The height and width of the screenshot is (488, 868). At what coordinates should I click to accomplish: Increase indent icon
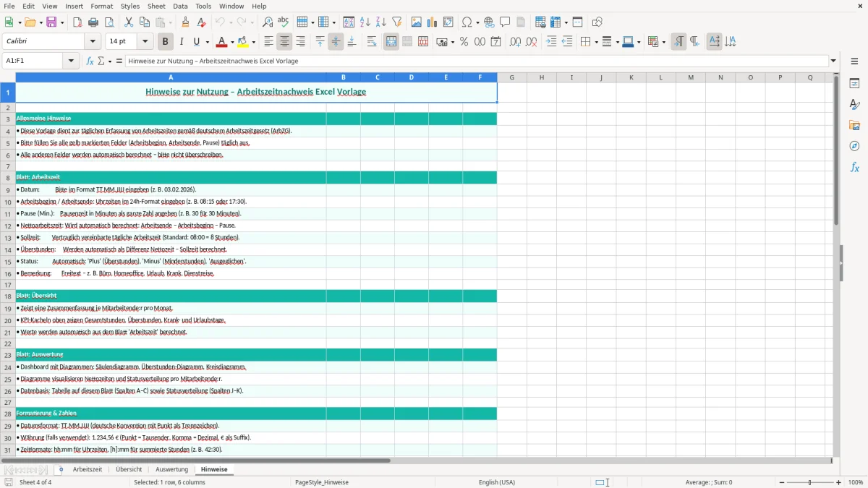pos(551,42)
